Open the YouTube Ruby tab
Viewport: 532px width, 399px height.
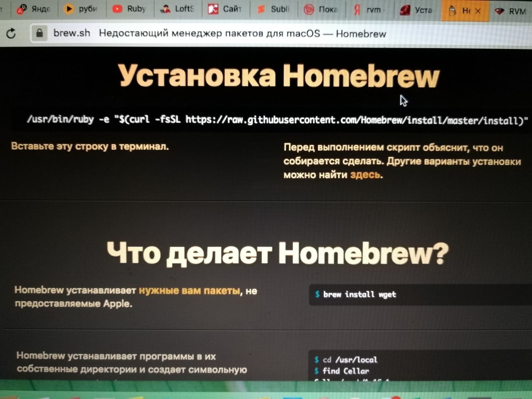pos(129,9)
